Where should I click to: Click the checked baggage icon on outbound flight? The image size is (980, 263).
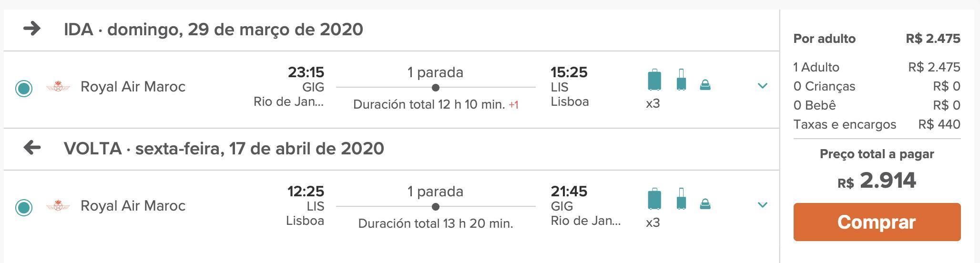tap(654, 80)
